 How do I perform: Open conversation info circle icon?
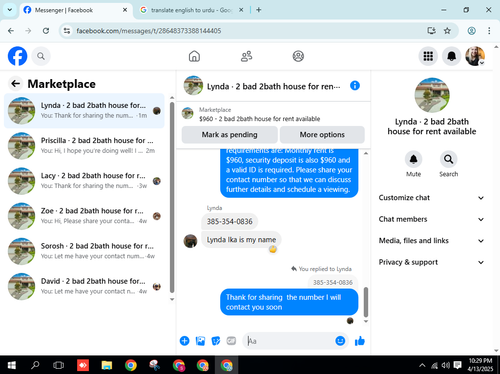[x=355, y=86]
